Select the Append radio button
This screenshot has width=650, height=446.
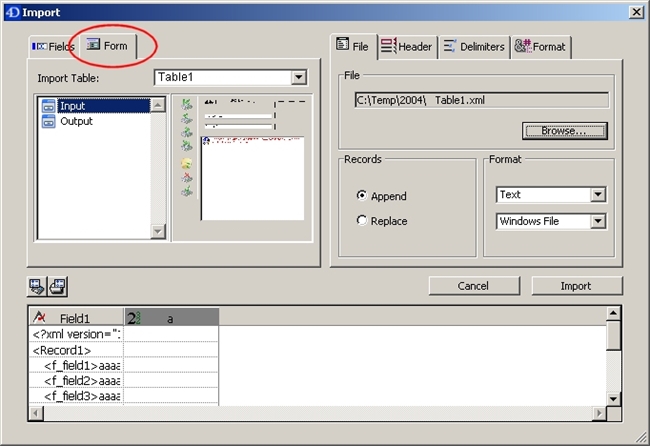(362, 196)
